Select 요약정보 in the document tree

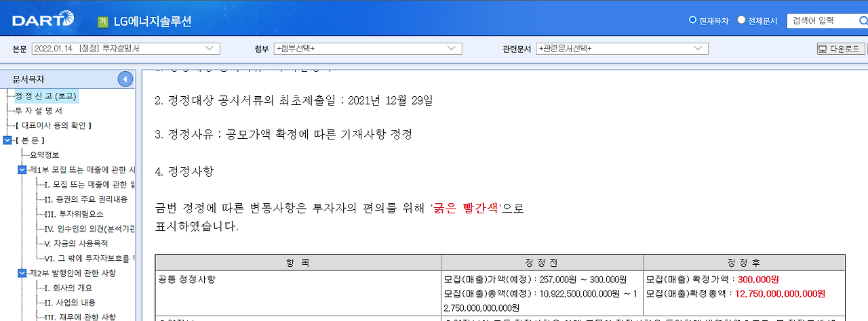coord(44,155)
